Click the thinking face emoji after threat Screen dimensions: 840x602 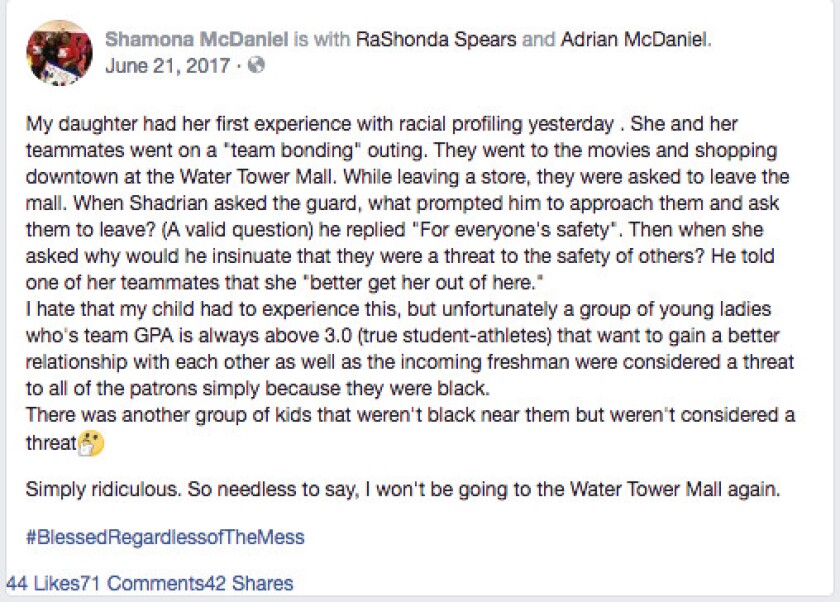coord(91,443)
